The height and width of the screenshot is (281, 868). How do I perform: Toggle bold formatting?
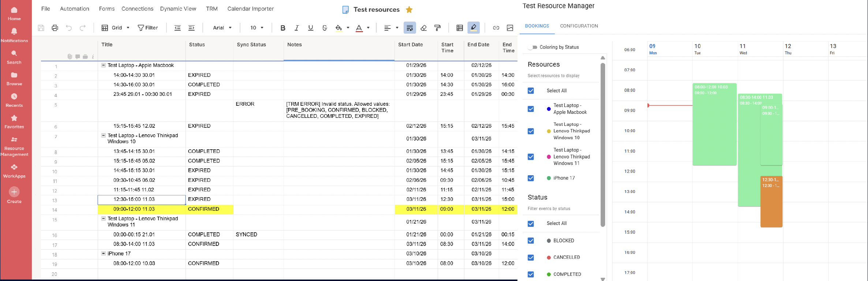pos(283,28)
